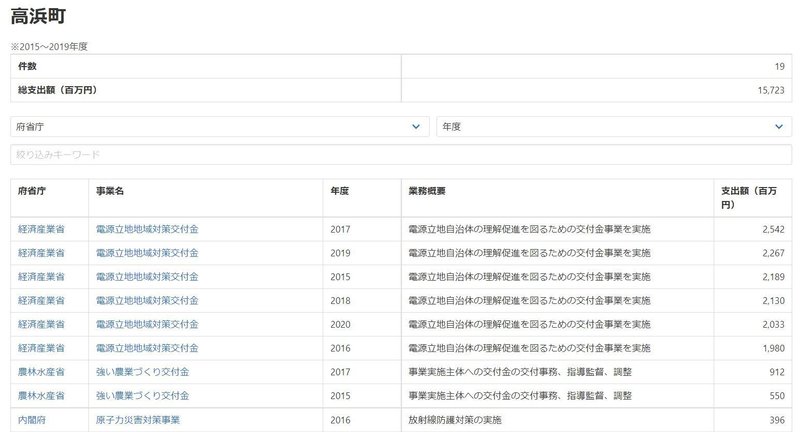
Task: Open 経済産業省 link in the 2019 row
Action: coord(41,253)
